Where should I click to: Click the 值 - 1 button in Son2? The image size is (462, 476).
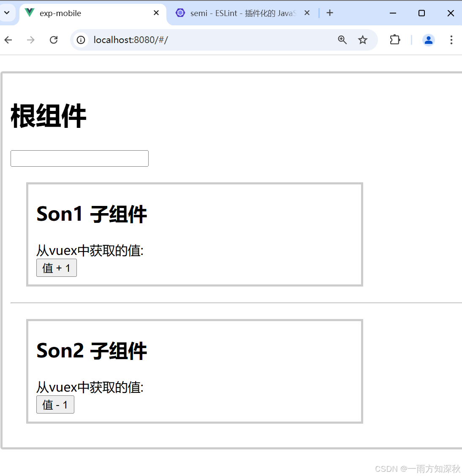click(x=55, y=404)
